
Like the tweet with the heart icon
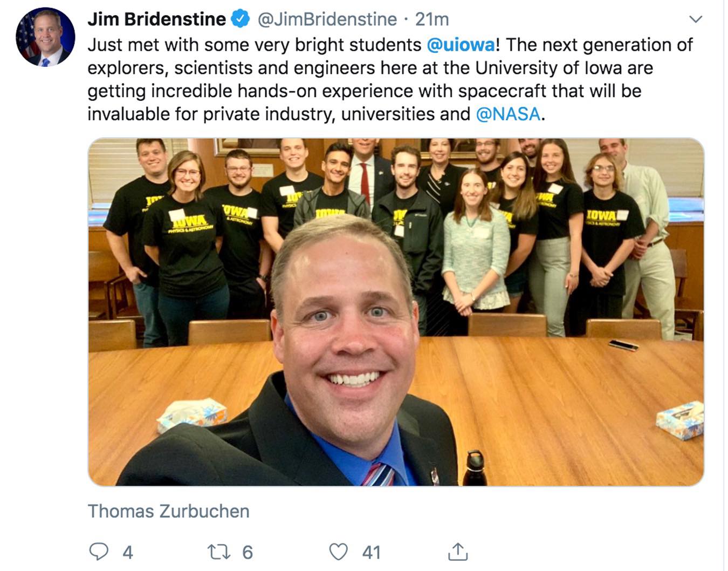(338, 552)
